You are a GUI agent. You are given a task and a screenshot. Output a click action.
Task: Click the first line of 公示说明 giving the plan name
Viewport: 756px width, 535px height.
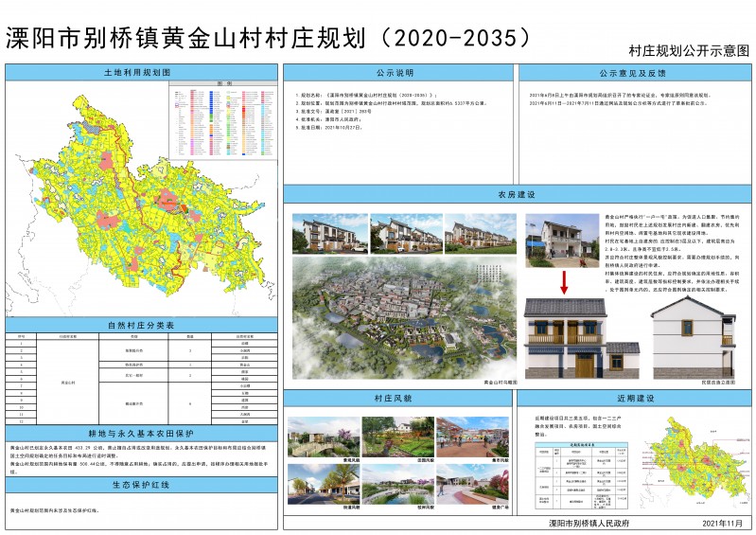tap(366, 96)
